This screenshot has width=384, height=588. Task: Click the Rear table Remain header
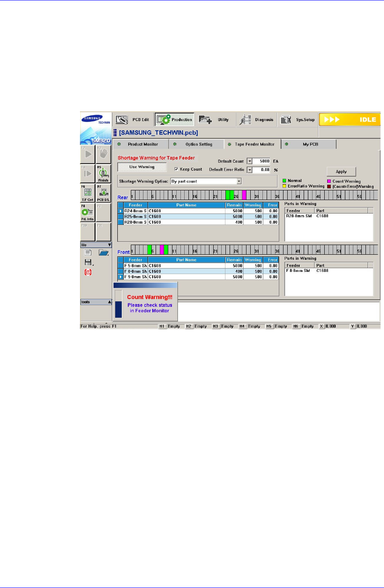coord(234,205)
